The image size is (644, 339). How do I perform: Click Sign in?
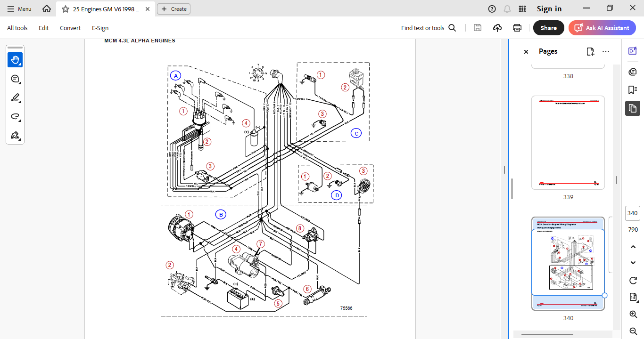[x=549, y=9]
